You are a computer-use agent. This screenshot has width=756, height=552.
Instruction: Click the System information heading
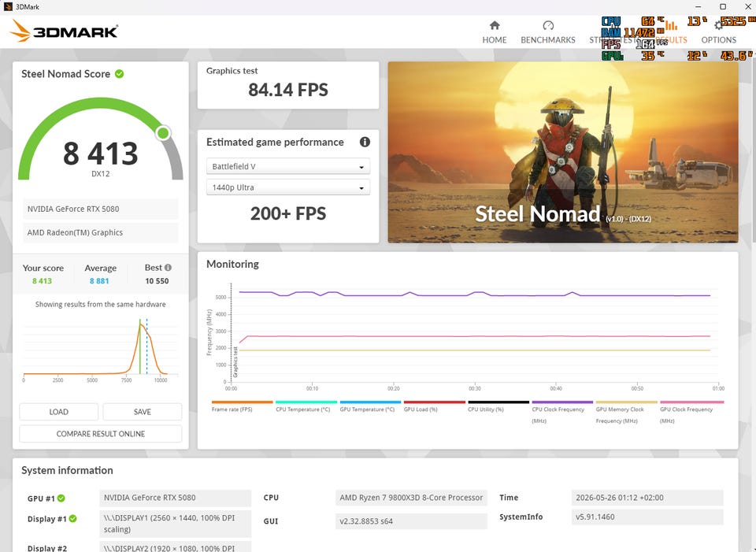(x=67, y=471)
